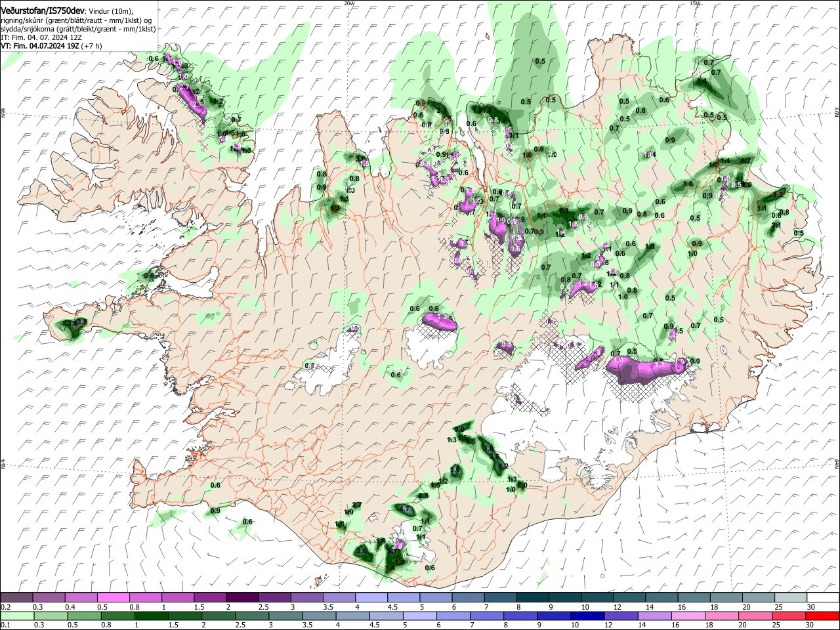Click the darkest purple 2–2.5 swatch in upper legend
Viewport: 840px width, 630px height.
pyautogui.click(x=241, y=598)
